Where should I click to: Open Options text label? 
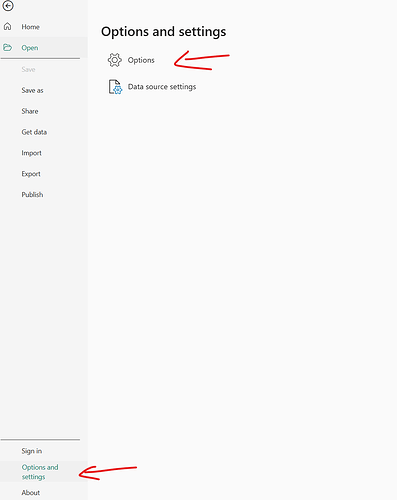pyautogui.click(x=141, y=60)
